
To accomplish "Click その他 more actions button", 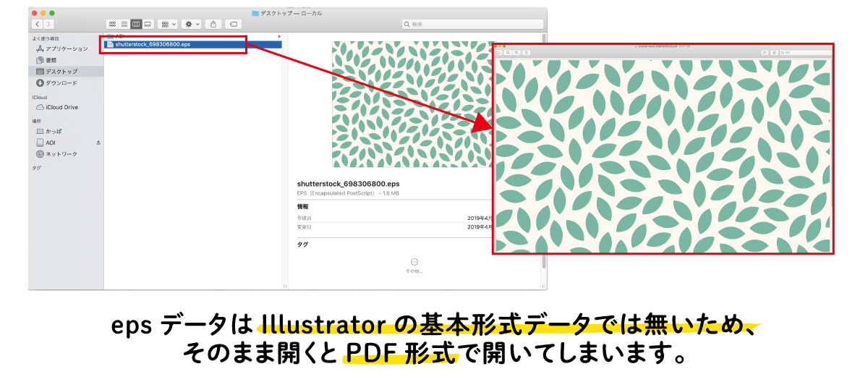I will (x=414, y=262).
